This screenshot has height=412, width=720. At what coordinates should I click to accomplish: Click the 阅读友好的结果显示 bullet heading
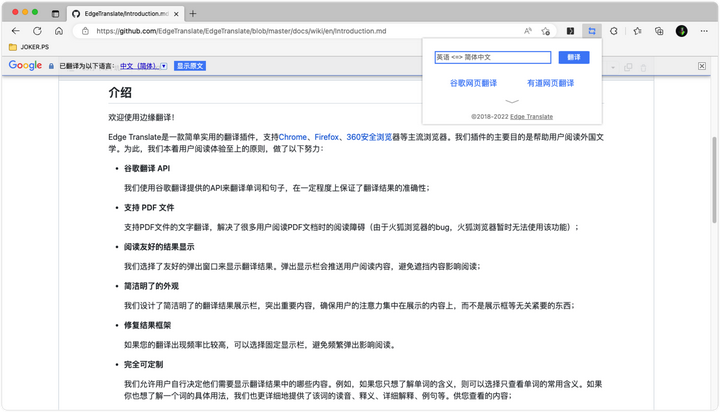click(159, 247)
